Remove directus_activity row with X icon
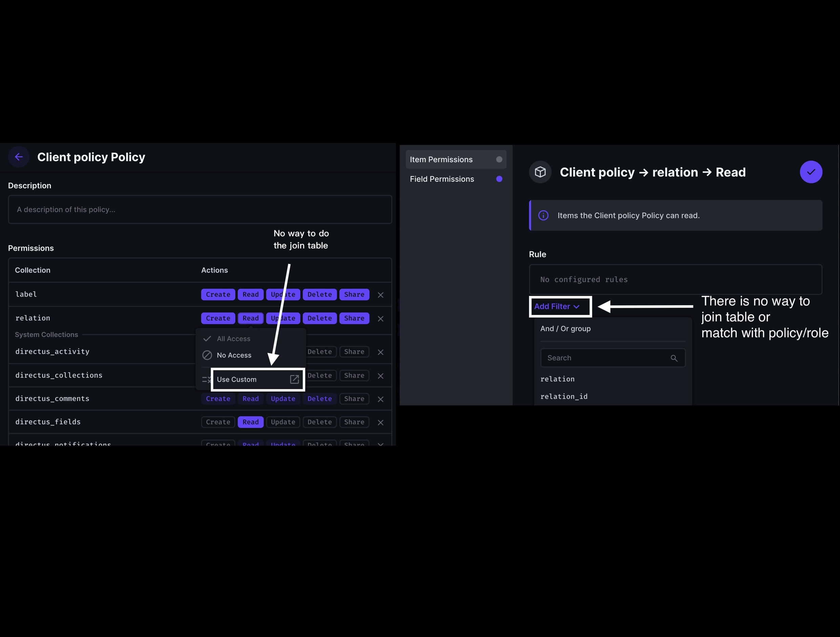This screenshot has width=840, height=637. pos(380,352)
